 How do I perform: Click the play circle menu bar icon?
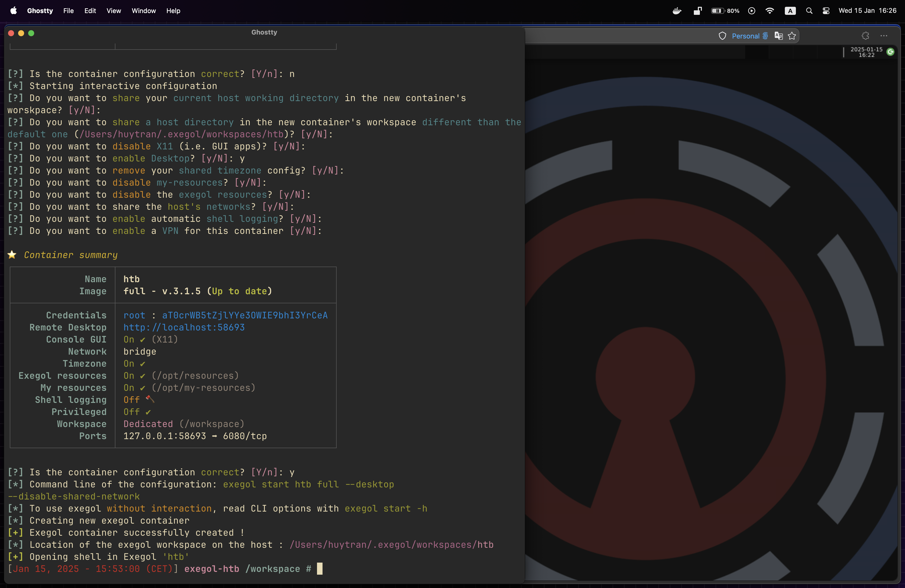pos(752,11)
